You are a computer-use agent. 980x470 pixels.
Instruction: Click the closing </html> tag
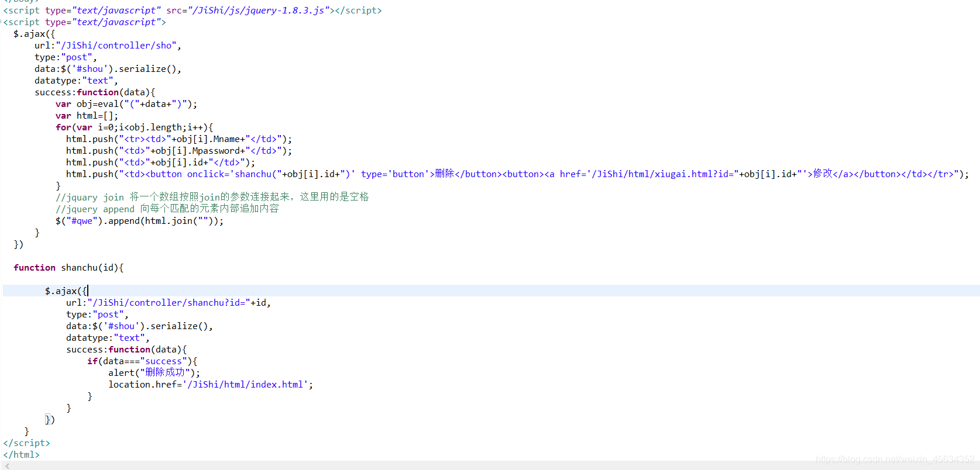(x=22, y=455)
